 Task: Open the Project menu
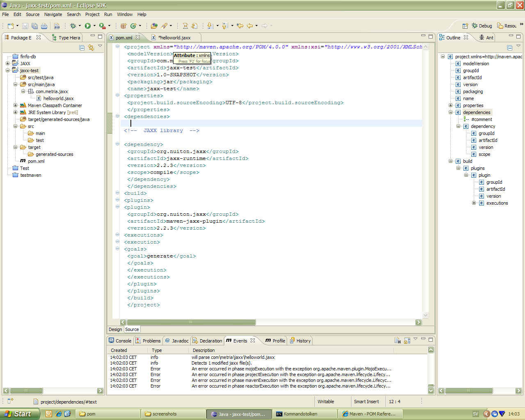[92, 14]
